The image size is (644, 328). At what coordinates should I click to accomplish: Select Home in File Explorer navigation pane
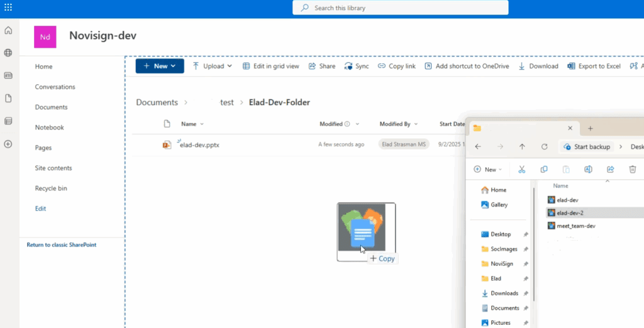(x=494, y=190)
